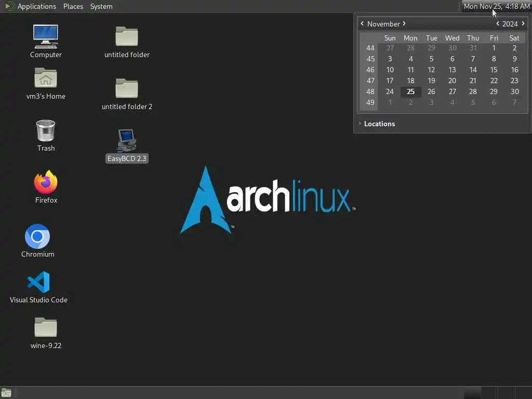Screen dimensions: 532x399
Task: Select November 16 in the calendar
Action: (x=514, y=70)
